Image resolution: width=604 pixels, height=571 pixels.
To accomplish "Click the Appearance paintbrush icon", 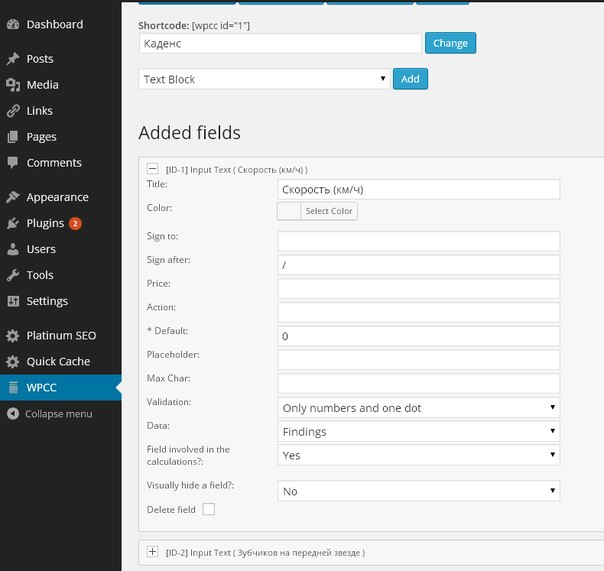I will coord(13,197).
